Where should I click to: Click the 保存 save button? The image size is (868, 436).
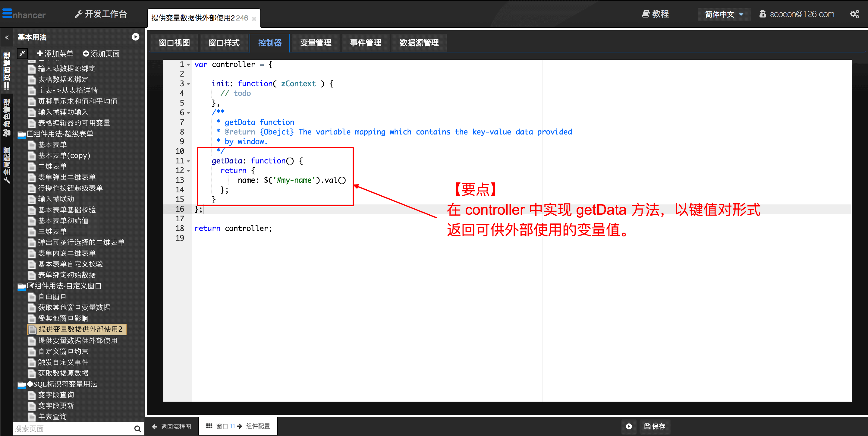[x=654, y=426]
